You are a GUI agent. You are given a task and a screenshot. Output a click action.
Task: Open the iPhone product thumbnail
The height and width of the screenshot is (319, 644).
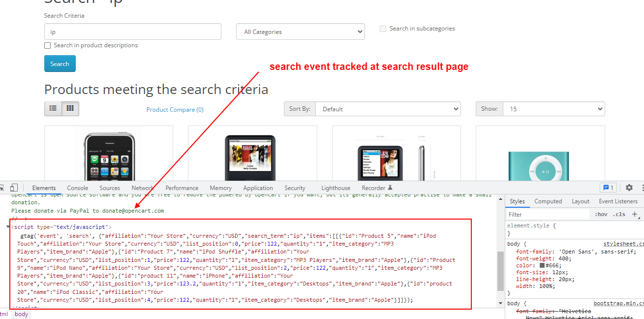click(109, 154)
